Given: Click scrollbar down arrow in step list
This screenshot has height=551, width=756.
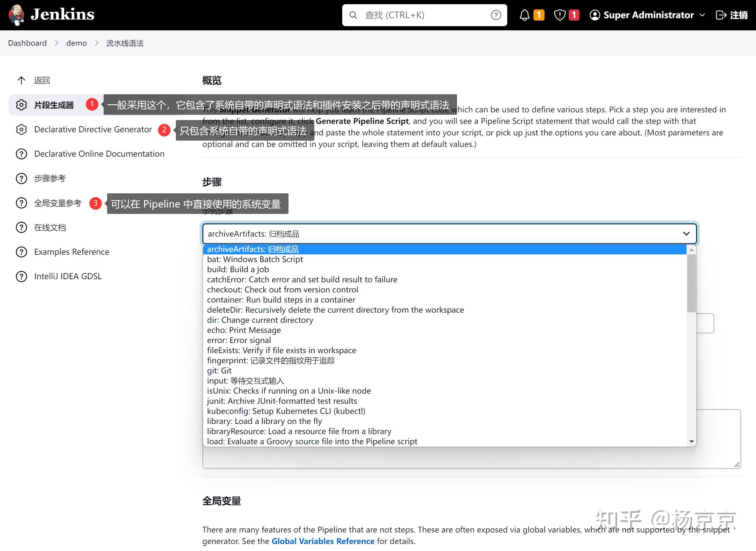Looking at the screenshot, I should point(691,441).
